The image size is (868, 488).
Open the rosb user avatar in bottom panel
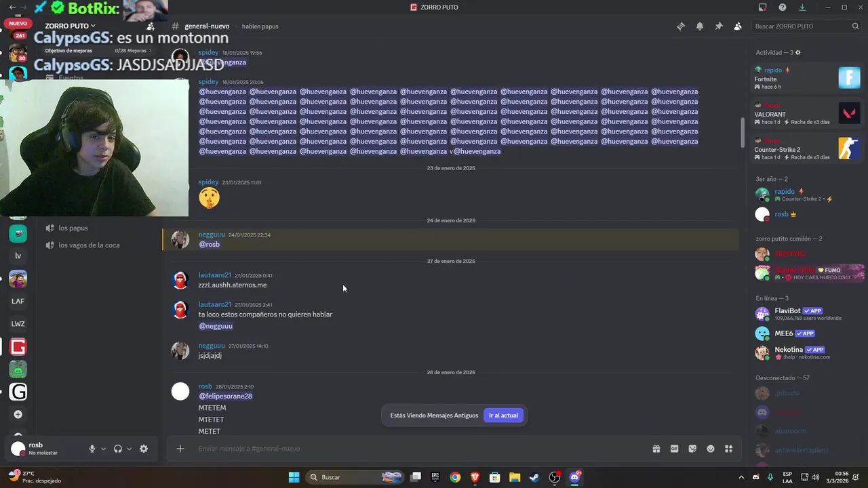(18, 449)
